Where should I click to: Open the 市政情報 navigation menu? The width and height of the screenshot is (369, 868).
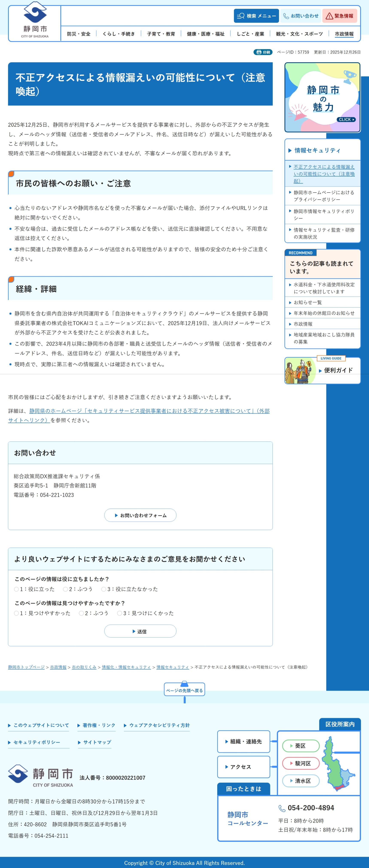click(x=344, y=34)
